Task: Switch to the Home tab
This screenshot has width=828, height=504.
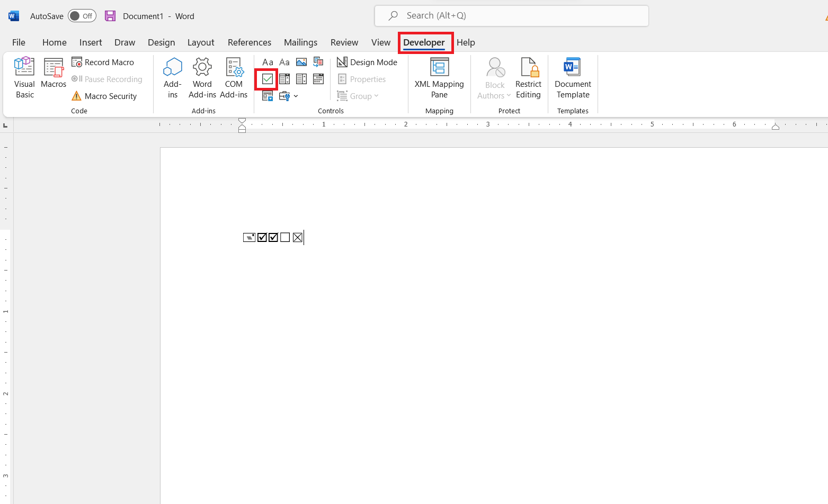Action: coord(55,42)
